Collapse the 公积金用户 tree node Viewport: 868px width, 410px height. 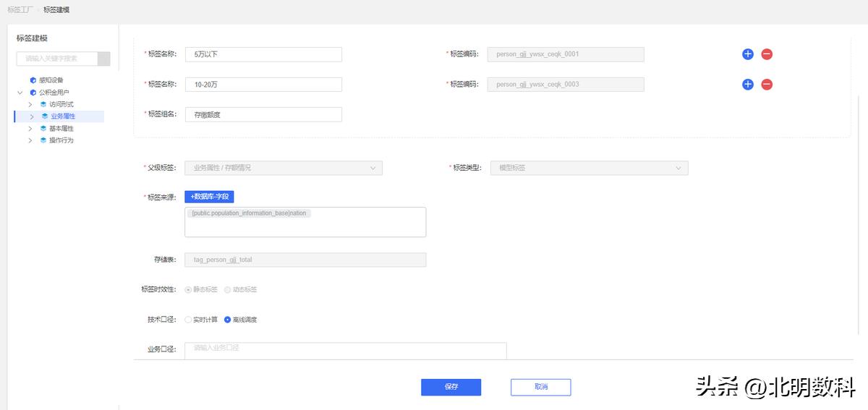20,93
